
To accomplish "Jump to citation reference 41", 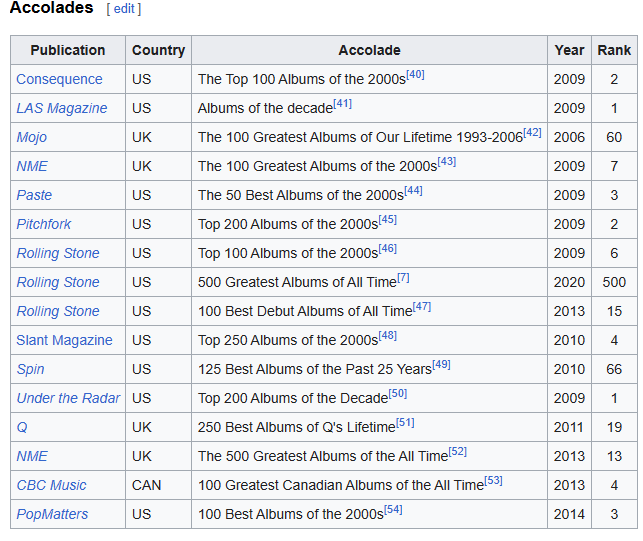I will [x=342, y=104].
